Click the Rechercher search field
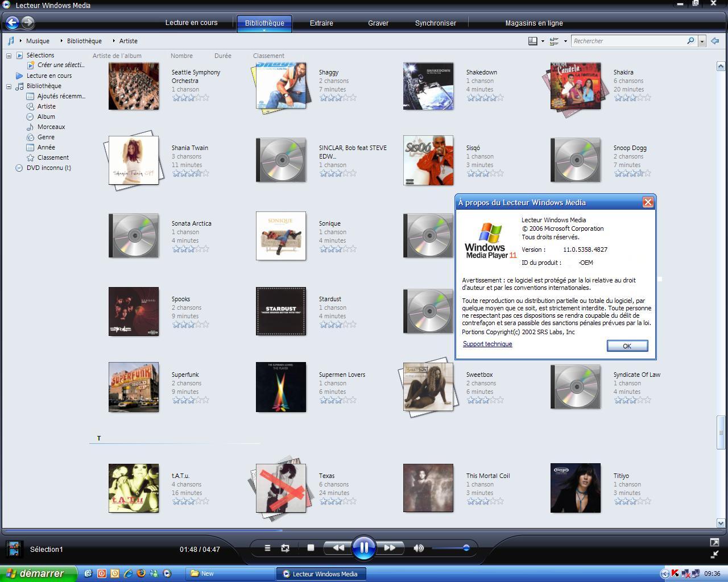The width and height of the screenshot is (728, 582). [628, 41]
